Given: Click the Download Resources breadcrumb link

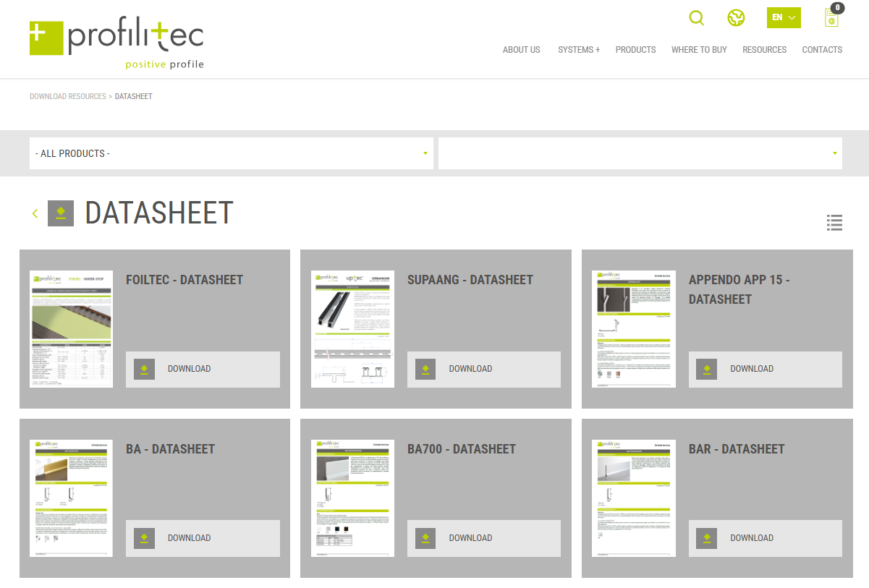Looking at the screenshot, I should click(x=67, y=96).
